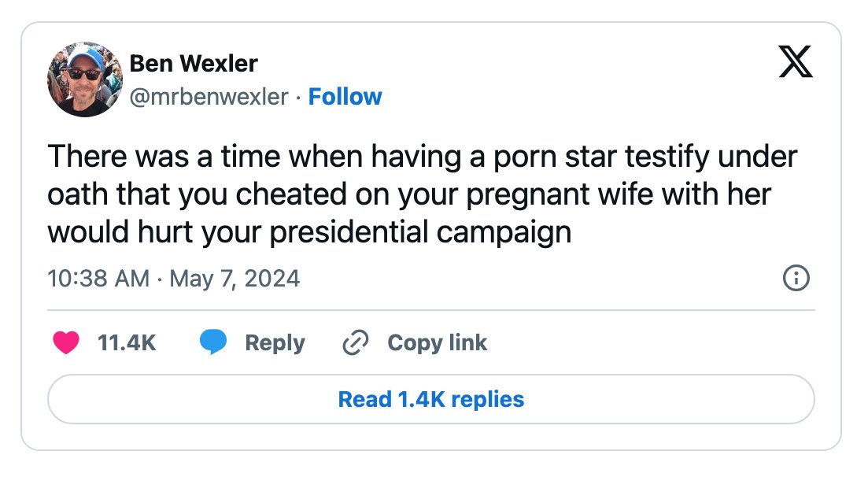
Task: Click tweet line ending 'presidential campaign'
Action: point(309,232)
